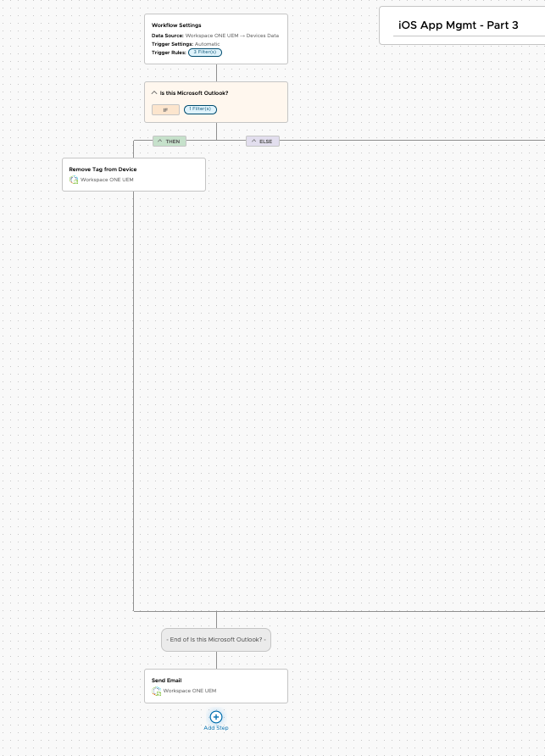Click the IF label in the condition card
The height and width of the screenshot is (756, 545).
coord(165,110)
